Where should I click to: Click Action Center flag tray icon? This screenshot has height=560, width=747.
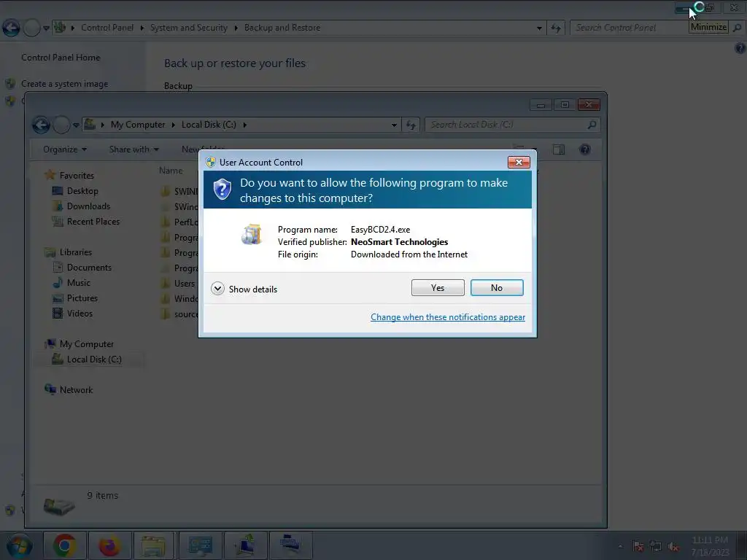[x=638, y=546]
